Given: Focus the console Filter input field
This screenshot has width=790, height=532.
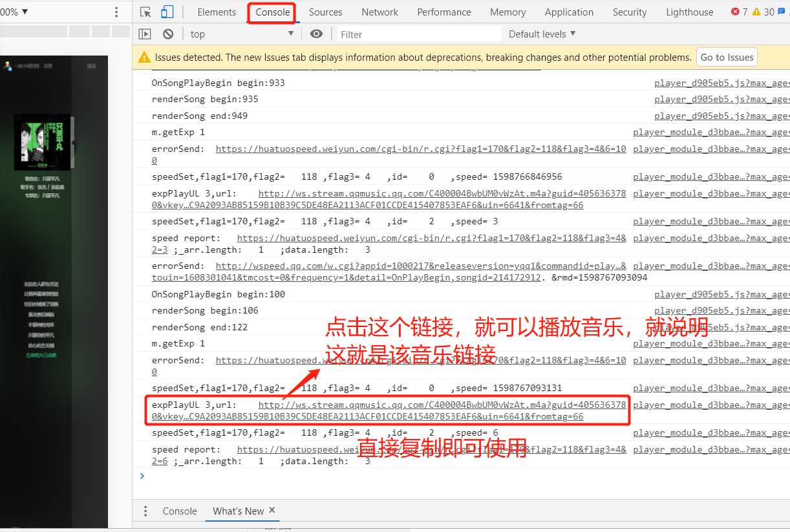Looking at the screenshot, I should 418,34.
